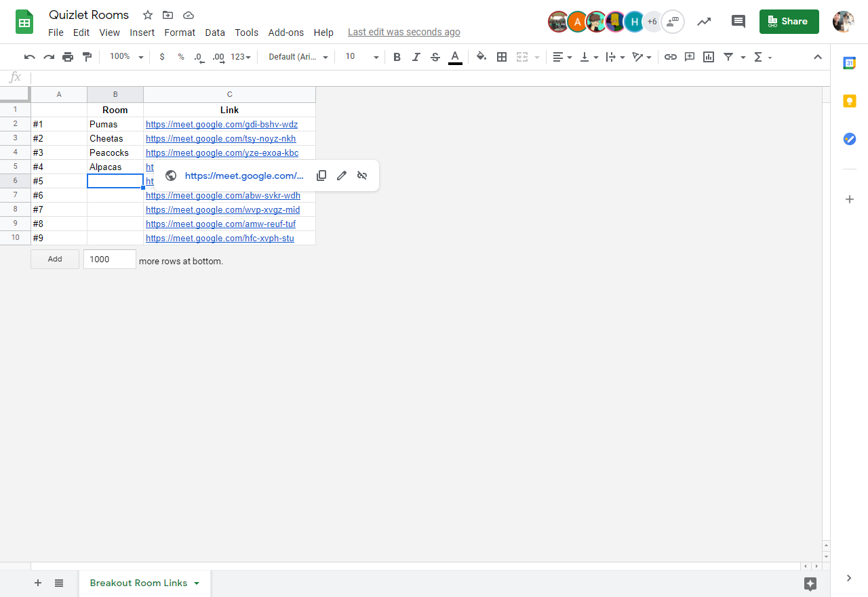Image resolution: width=868 pixels, height=597 pixels.
Task: Click the +6 more collaborators badge
Action: click(652, 22)
